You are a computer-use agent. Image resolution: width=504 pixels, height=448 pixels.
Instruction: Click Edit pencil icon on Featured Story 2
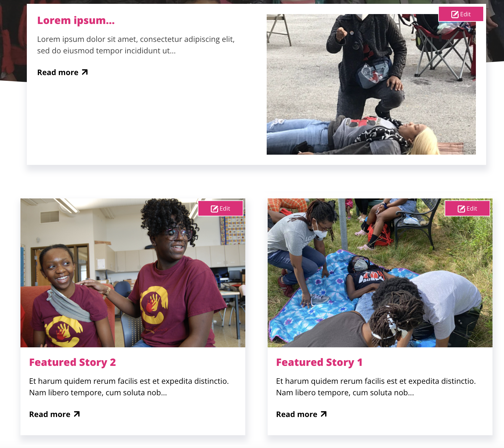[214, 209]
